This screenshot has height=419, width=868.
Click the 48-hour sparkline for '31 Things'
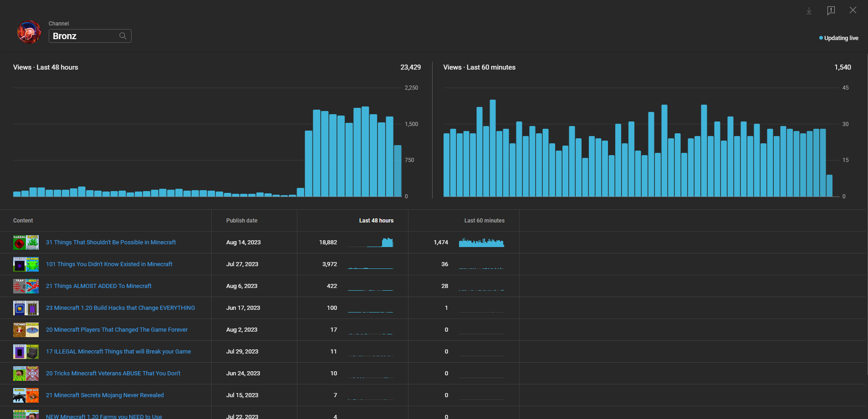point(370,242)
